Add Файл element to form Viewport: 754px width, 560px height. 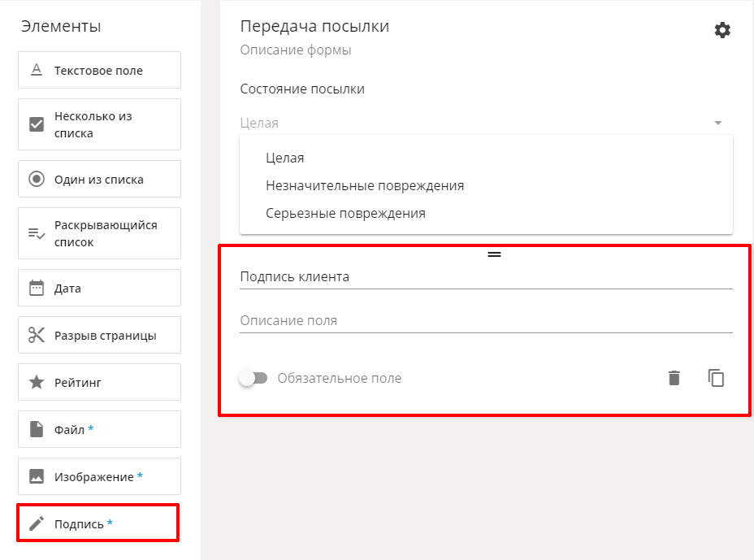[x=100, y=429]
